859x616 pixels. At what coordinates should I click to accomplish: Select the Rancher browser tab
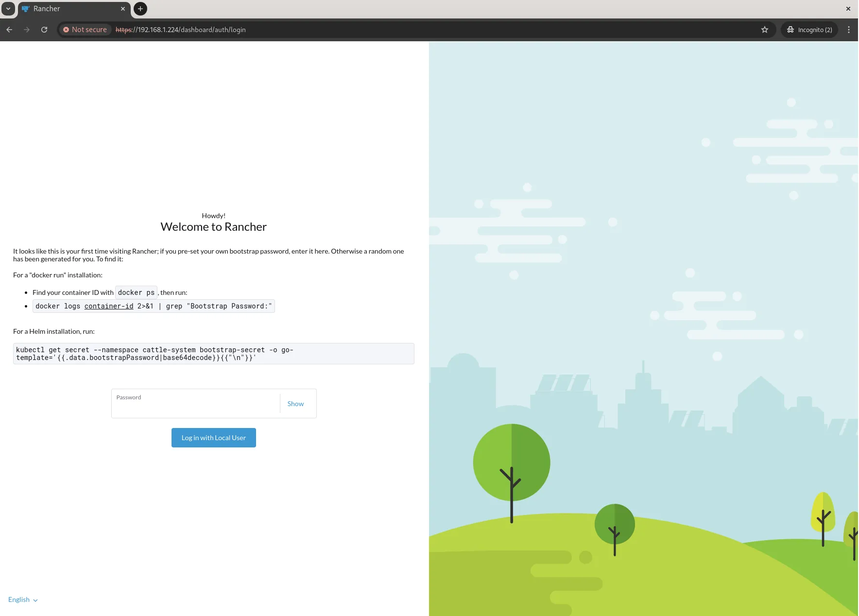click(74, 9)
